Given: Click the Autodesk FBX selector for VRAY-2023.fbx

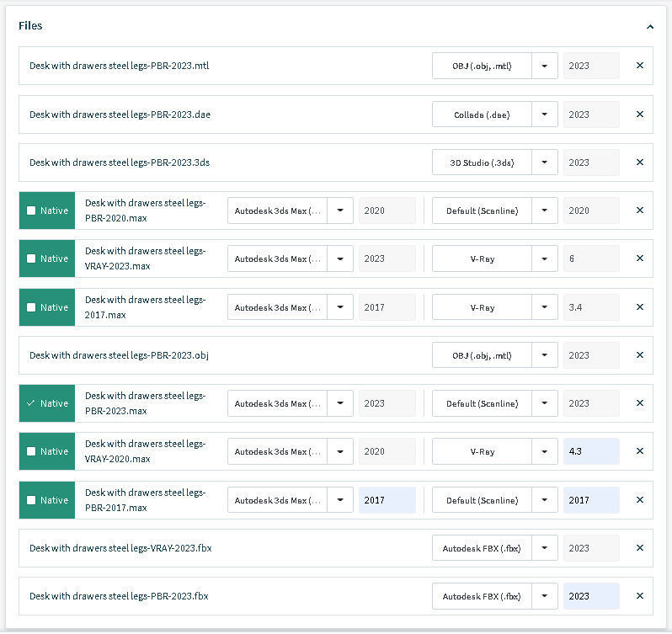Looking at the screenshot, I should (x=495, y=548).
